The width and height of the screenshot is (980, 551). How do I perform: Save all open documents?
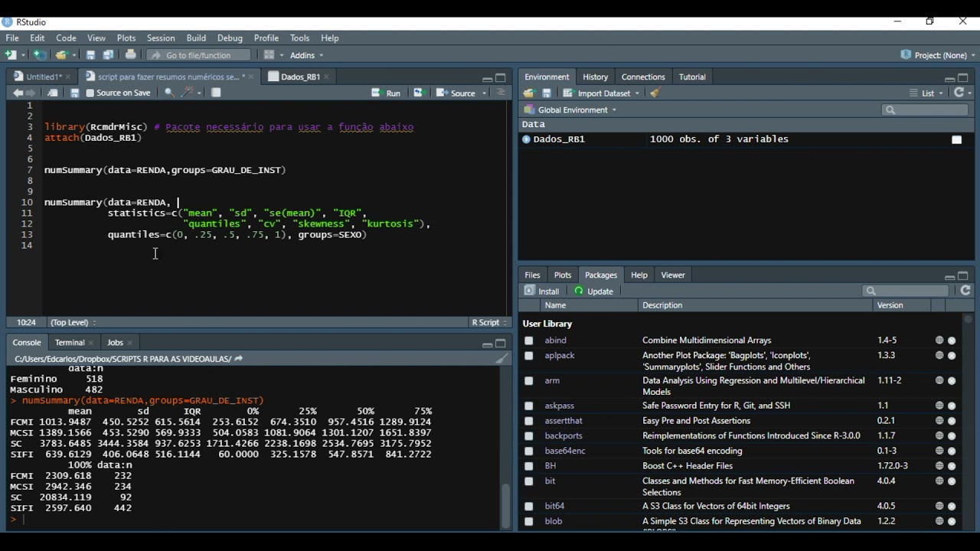[109, 55]
